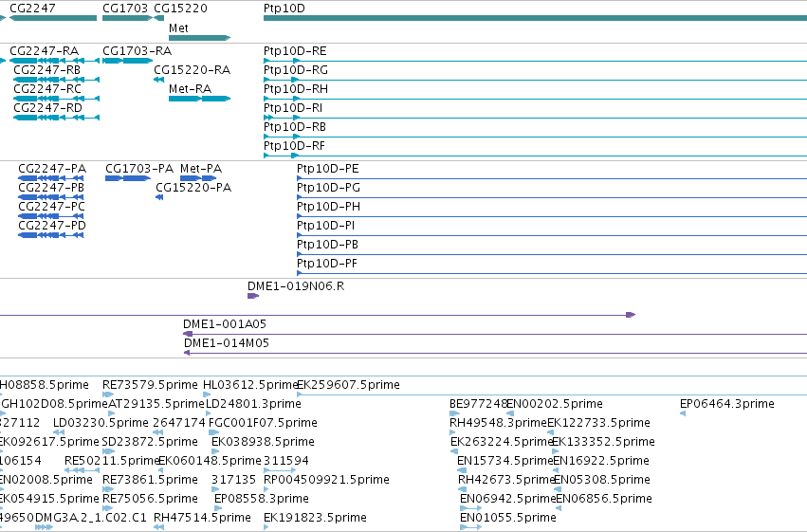
Task: Select the RE50211.5prime EST
Action: click(82, 470)
